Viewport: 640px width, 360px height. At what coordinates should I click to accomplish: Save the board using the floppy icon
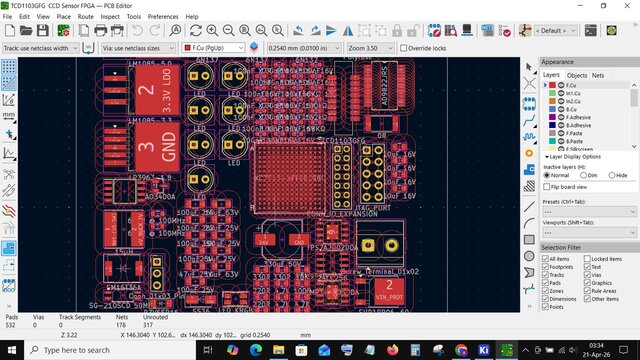coord(42,31)
